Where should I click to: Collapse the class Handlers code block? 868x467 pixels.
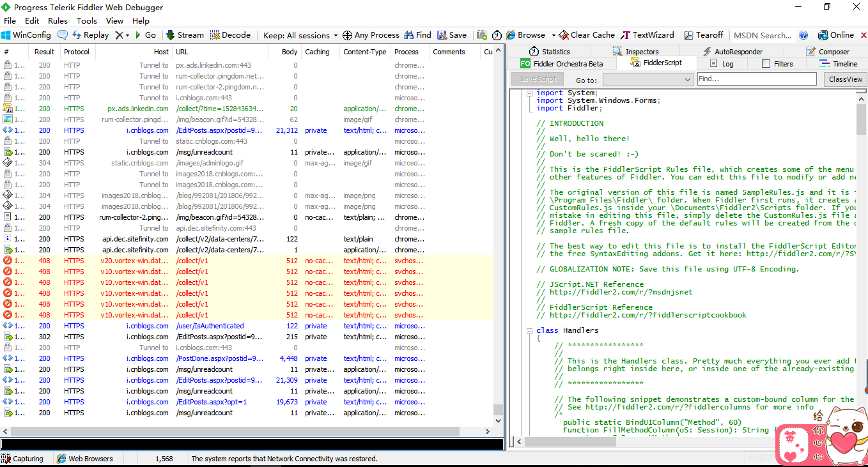[x=530, y=331]
